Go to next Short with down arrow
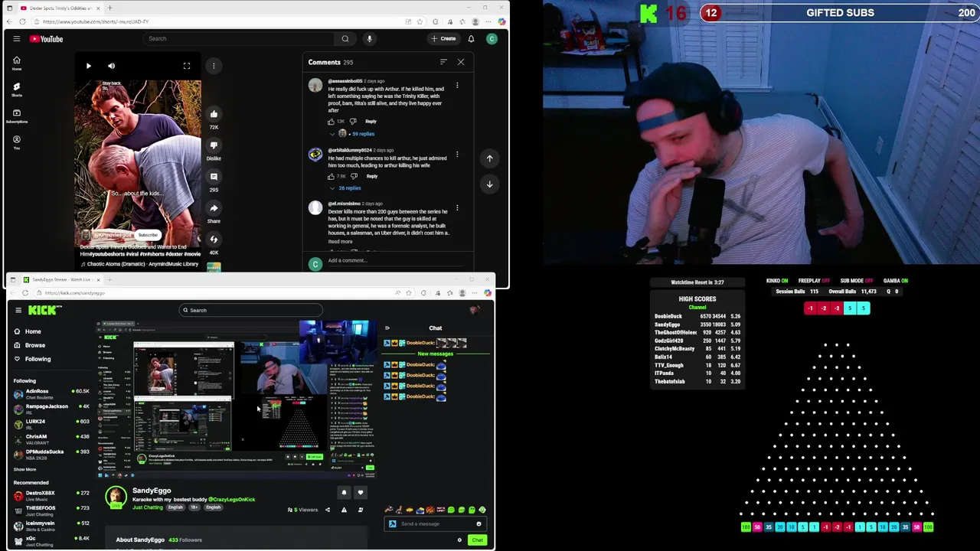 coord(489,184)
